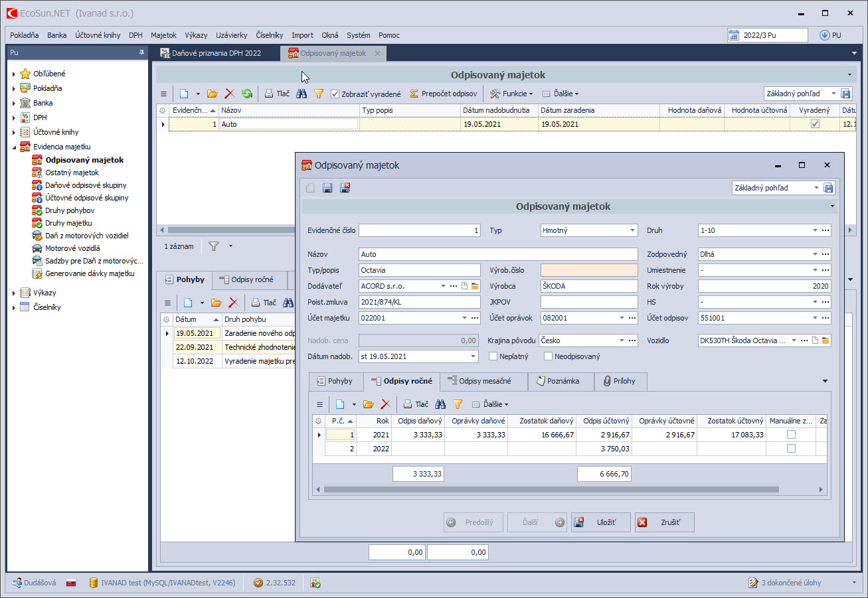Toggle the Zobraziť vyradené checkbox
The width and height of the screenshot is (868, 598).
tap(335, 94)
